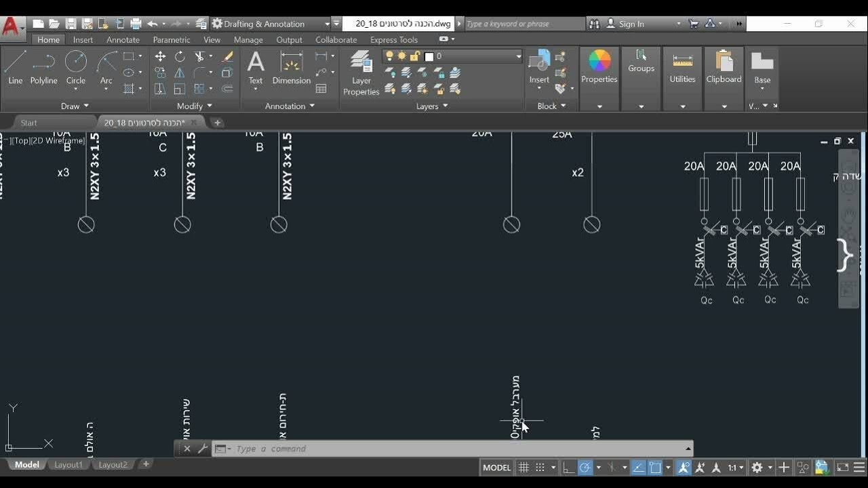Activate the Dimension tool
The image size is (868, 488).
click(x=292, y=68)
